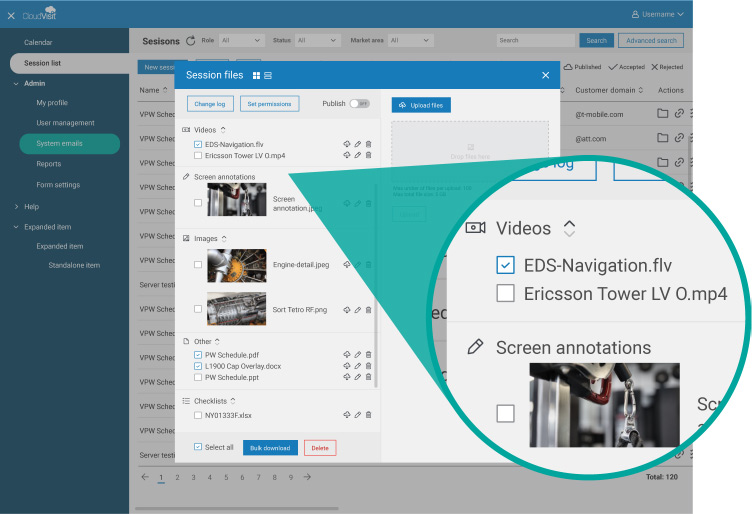Delete PW Schedule.pdf
This screenshot has height=514, width=752.
(x=368, y=354)
